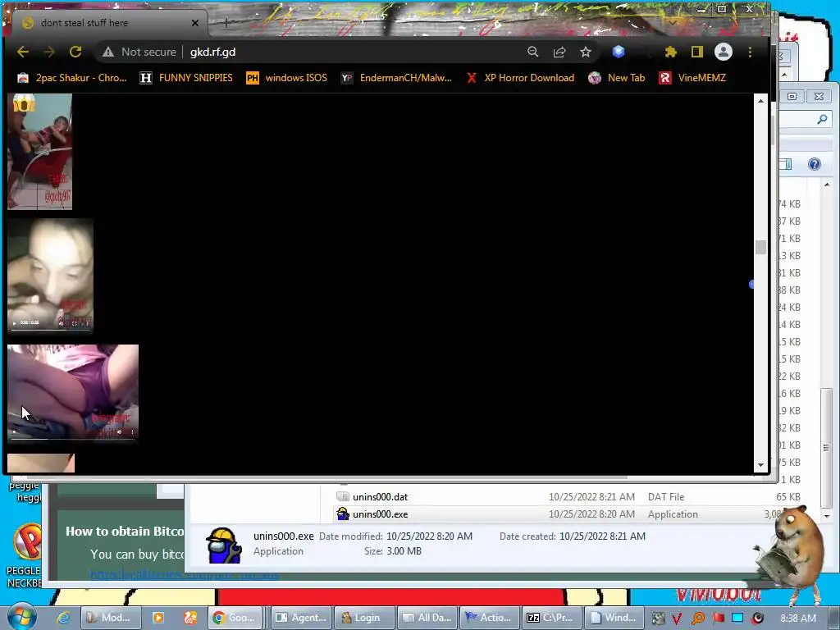Switch to the 'All Da...' taskbar window
This screenshot has width=840, height=630.
427,618
